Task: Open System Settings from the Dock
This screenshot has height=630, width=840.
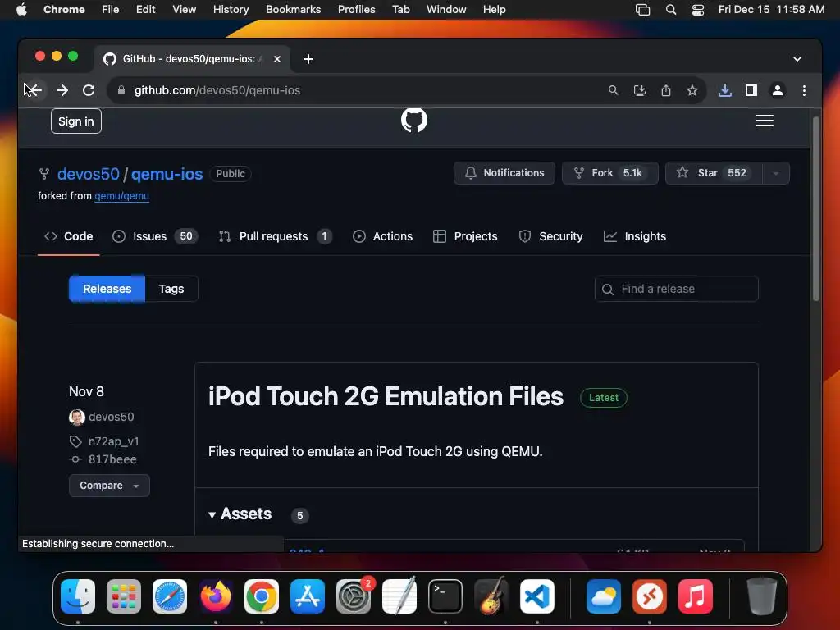Action: point(354,596)
